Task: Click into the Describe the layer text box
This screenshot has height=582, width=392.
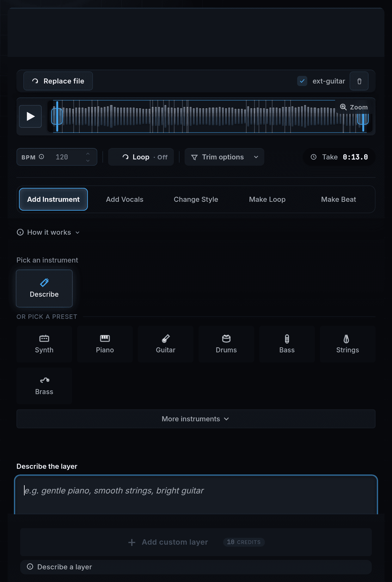Action: [196, 495]
